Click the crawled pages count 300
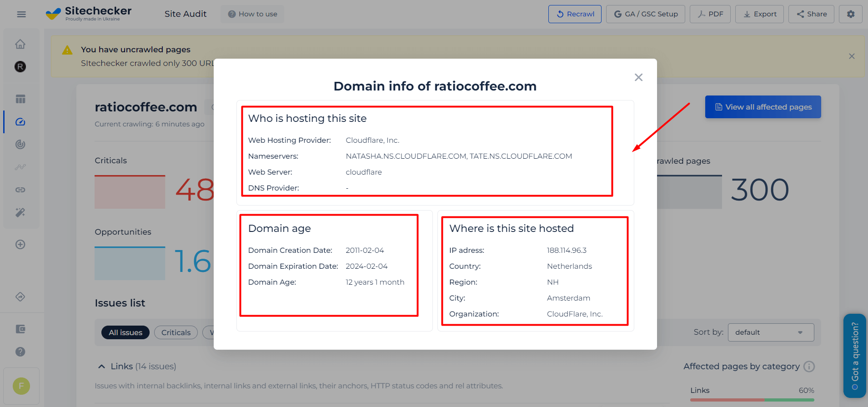Viewport: 868px width, 407px height. [760, 190]
